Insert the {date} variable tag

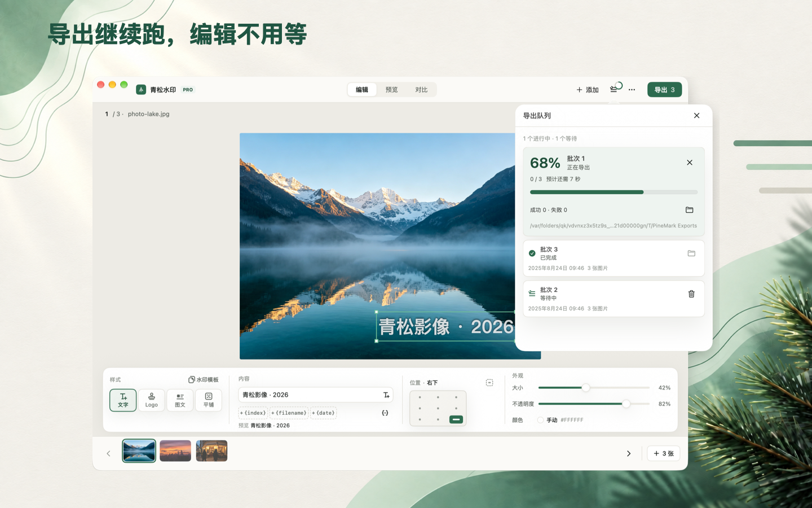[x=324, y=413]
